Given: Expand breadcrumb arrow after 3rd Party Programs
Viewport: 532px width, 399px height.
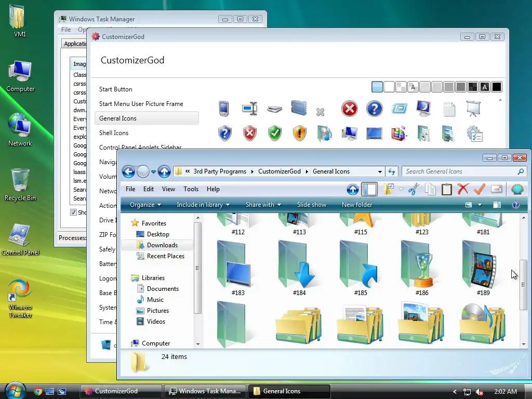Looking at the screenshot, I should click(x=252, y=171).
